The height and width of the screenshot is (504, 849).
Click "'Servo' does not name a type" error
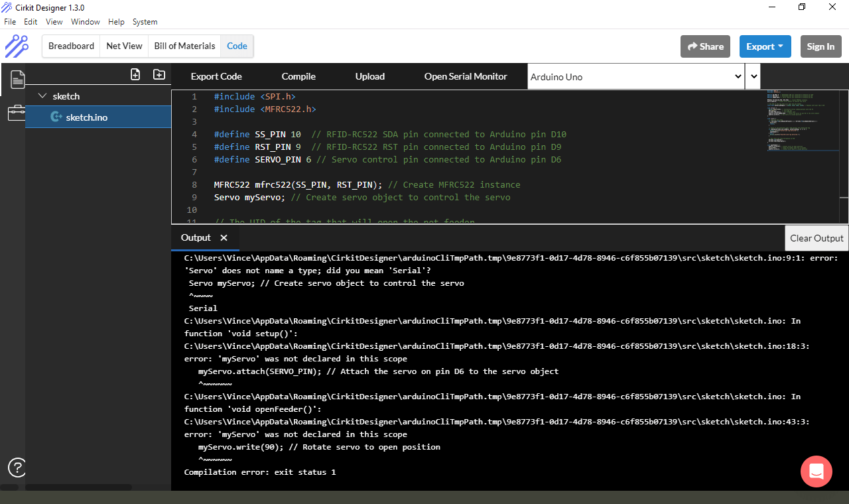[x=308, y=271]
